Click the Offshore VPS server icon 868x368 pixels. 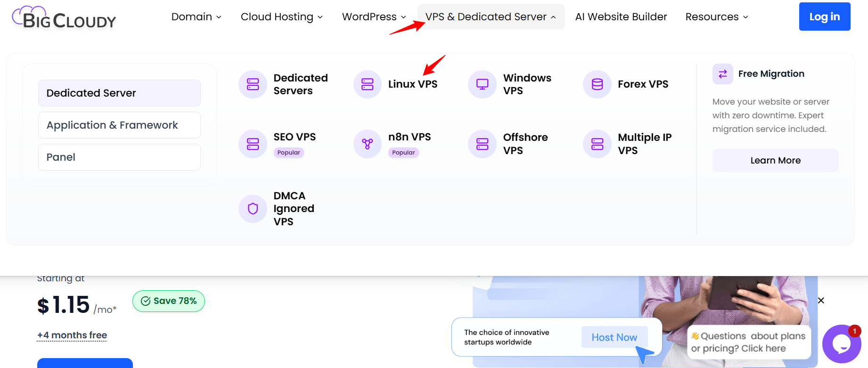(x=483, y=144)
